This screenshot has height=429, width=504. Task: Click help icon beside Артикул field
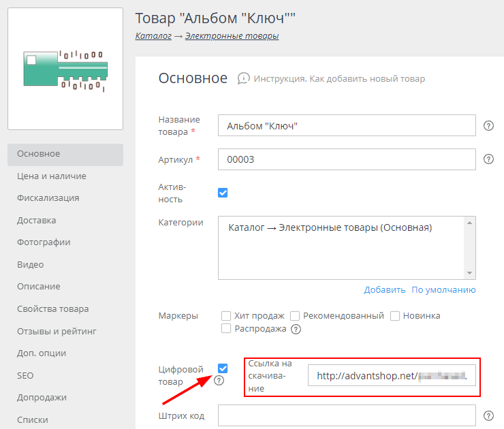pyautogui.click(x=488, y=159)
